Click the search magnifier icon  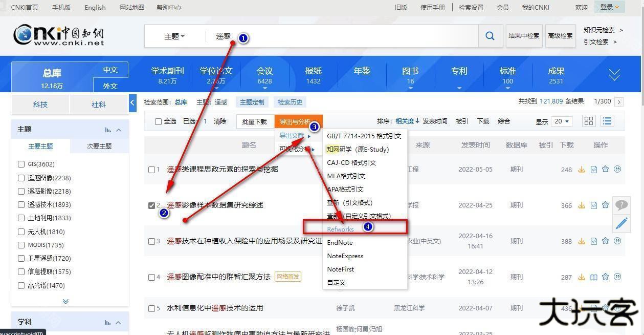coord(490,35)
